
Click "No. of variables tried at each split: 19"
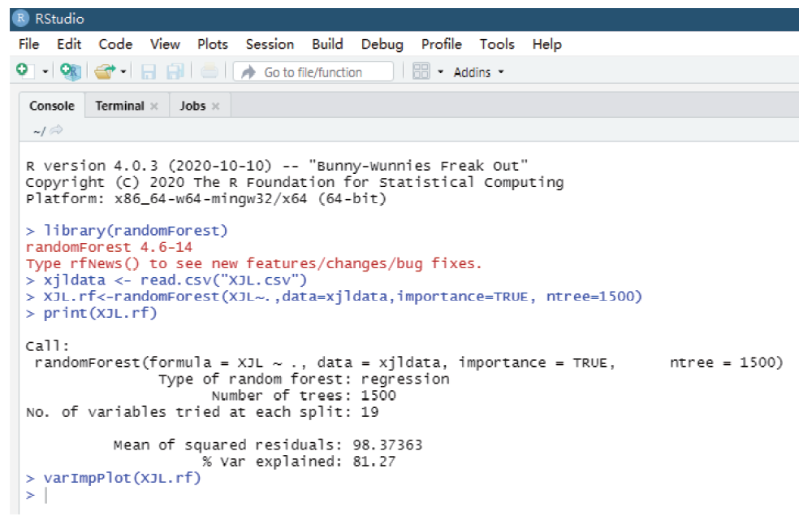pos(202,412)
